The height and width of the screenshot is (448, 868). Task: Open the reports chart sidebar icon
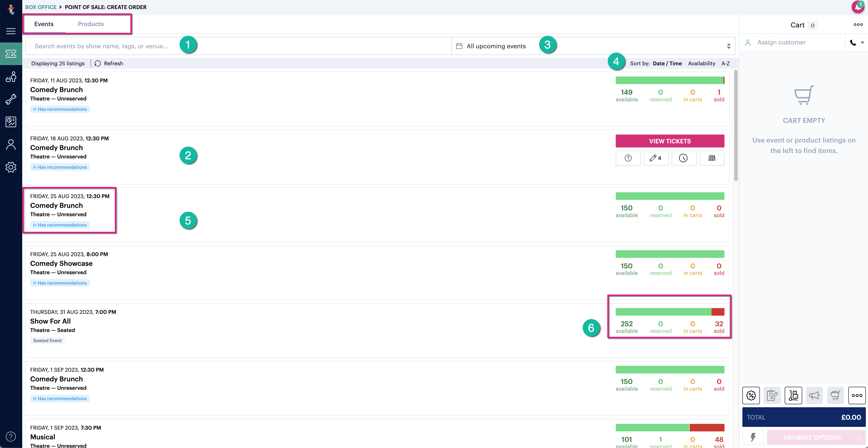click(x=11, y=122)
